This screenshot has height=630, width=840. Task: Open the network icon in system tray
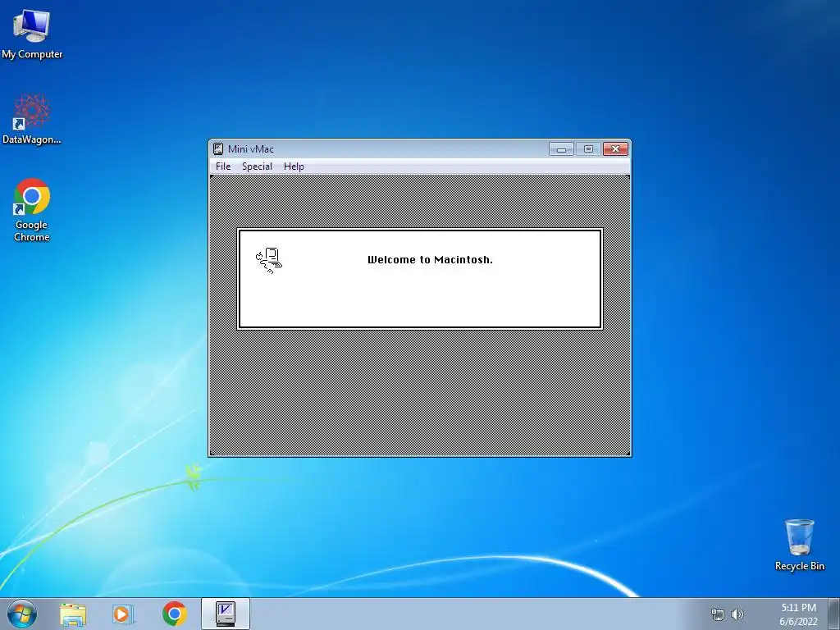click(717, 614)
